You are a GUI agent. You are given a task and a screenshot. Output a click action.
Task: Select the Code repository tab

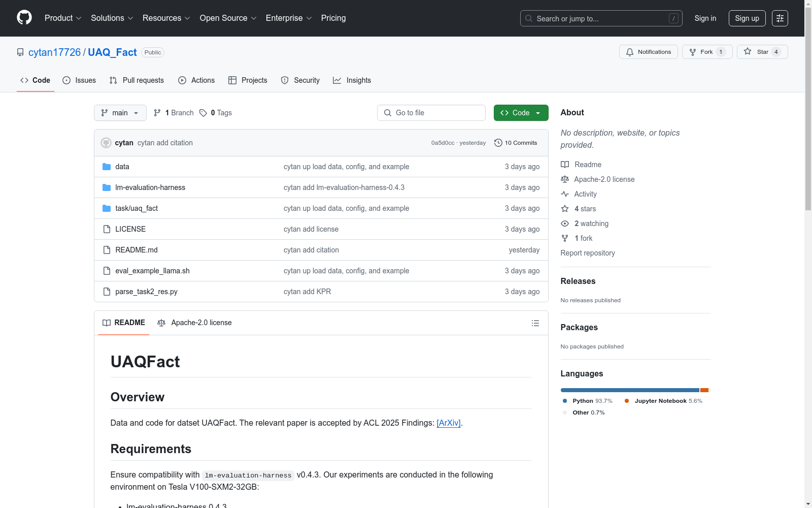point(36,80)
